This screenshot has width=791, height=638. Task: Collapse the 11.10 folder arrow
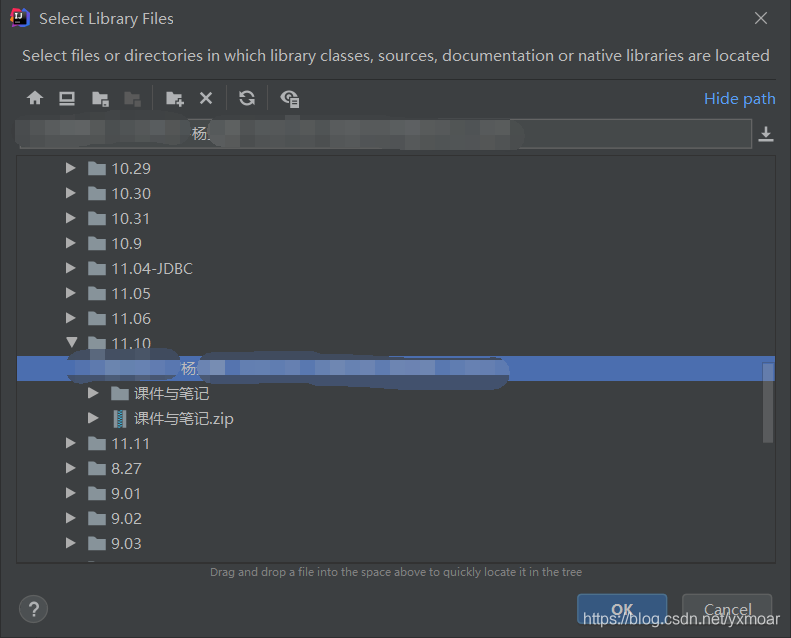click(x=71, y=342)
